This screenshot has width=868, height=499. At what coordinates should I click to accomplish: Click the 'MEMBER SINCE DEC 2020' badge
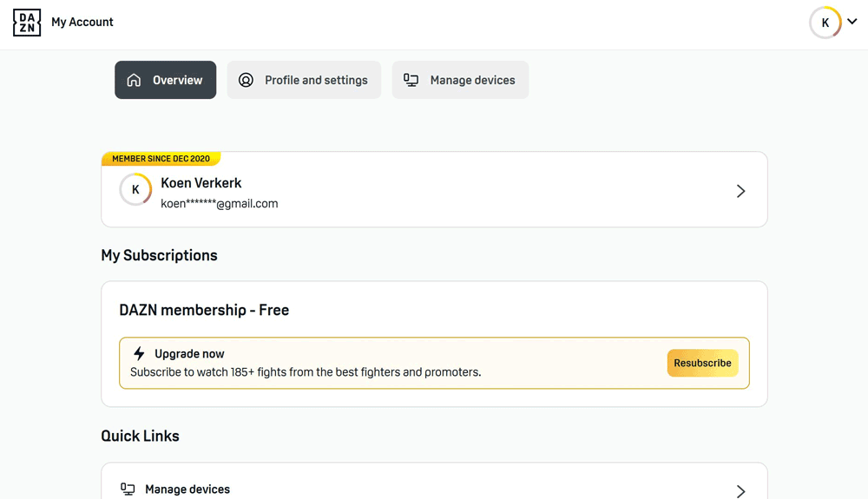pos(161,159)
